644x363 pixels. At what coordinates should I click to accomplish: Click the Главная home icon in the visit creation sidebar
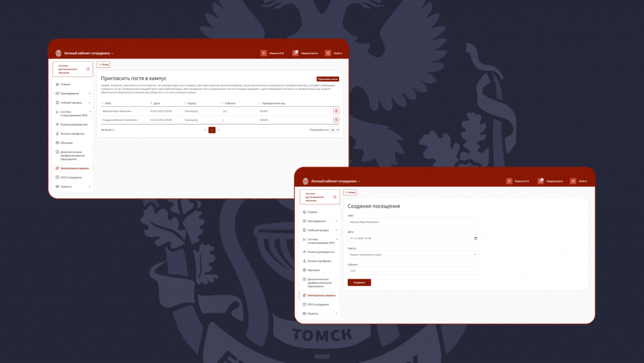pyautogui.click(x=304, y=212)
